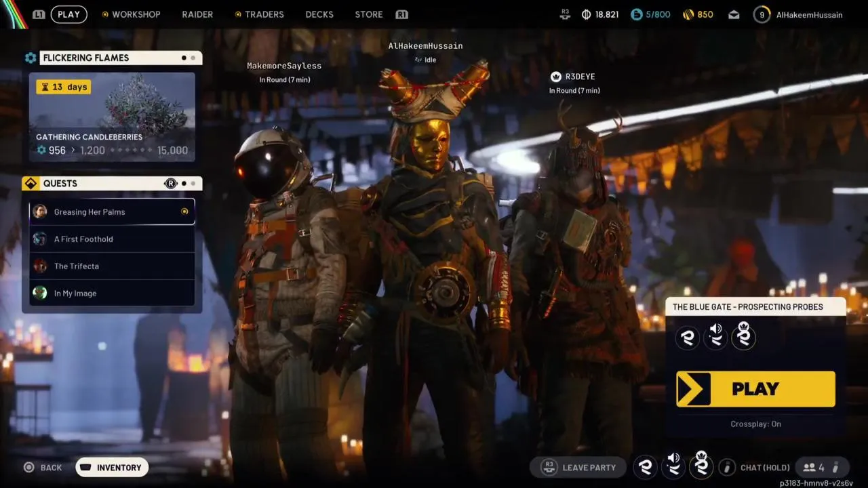Image resolution: width=868 pixels, height=488 pixels.
Task: Switch to the RAIDER tab
Action: [x=197, y=14]
